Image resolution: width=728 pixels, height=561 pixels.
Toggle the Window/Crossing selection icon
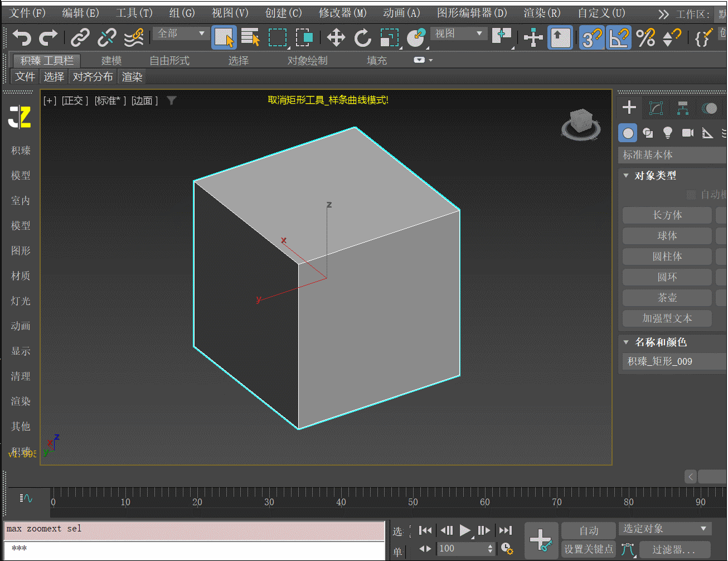click(304, 37)
